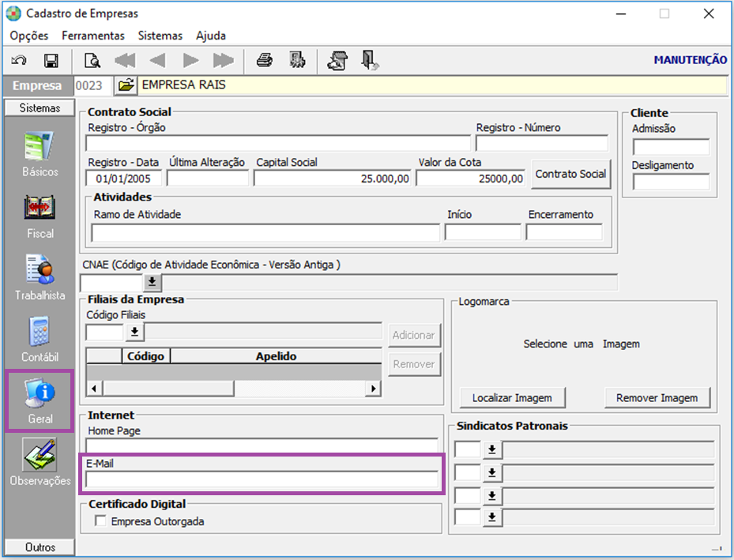Click the building report icon beside the printer
Image resolution: width=734 pixels, height=560 pixels.
pos(297,60)
